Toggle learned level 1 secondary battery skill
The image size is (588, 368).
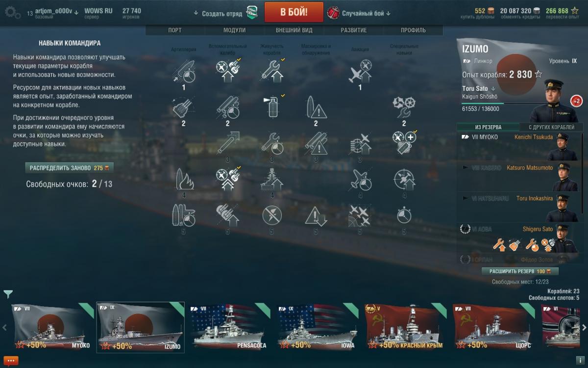[x=228, y=70]
